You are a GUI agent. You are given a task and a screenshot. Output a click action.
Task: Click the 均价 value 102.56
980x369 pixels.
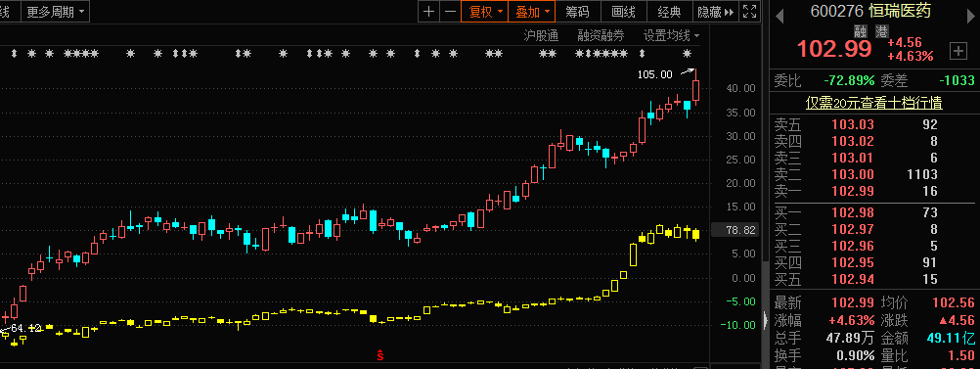click(954, 302)
